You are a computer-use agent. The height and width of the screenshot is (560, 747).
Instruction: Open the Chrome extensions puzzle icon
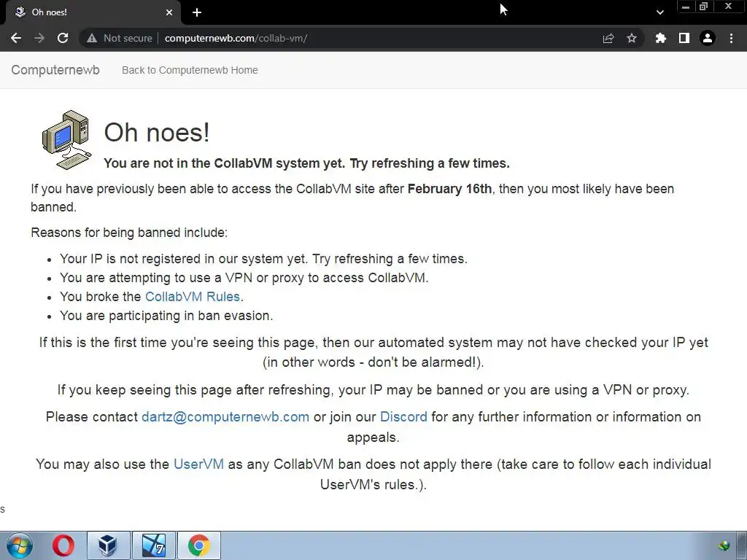[x=660, y=38]
